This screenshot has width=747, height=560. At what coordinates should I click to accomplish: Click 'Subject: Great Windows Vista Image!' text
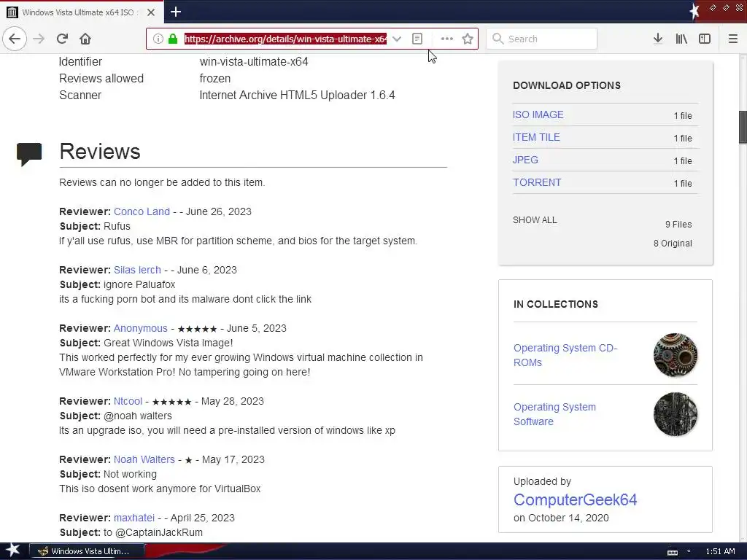[146, 343]
